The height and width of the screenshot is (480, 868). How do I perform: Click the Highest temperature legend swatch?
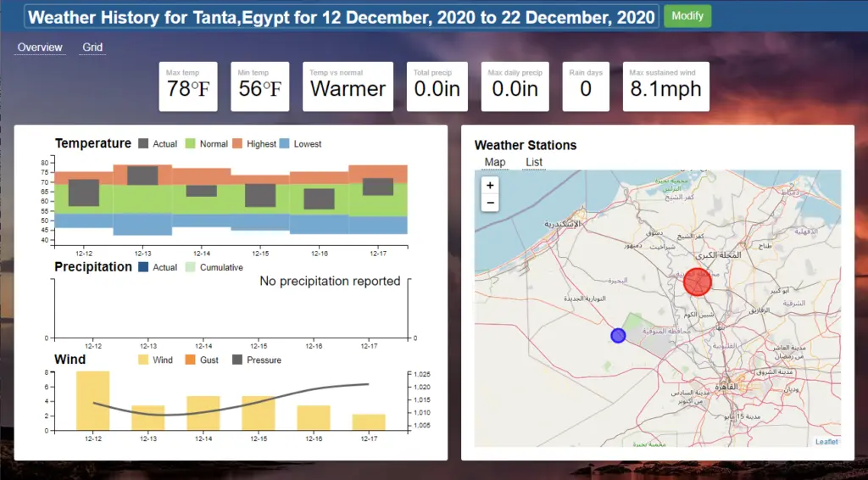[238, 144]
